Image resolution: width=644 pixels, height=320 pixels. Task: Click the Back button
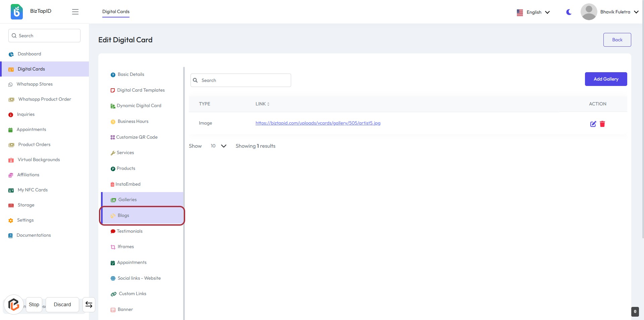[617, 40]
